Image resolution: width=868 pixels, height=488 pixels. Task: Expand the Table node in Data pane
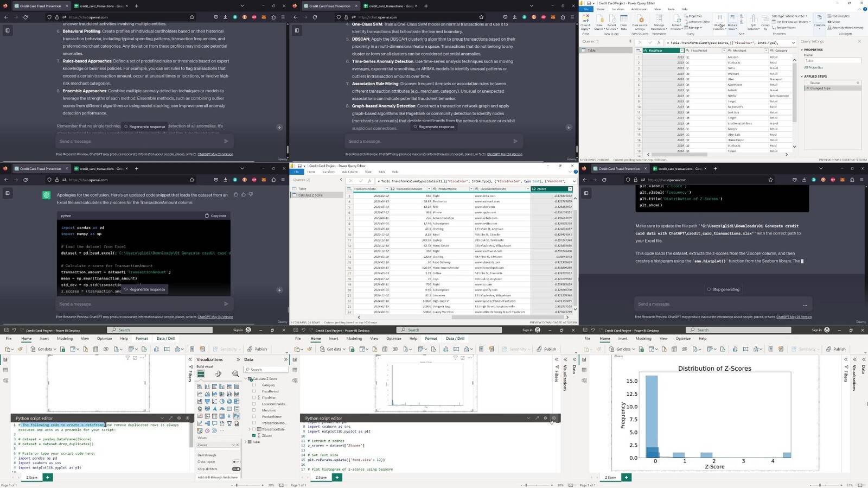[x=246, y=442]
